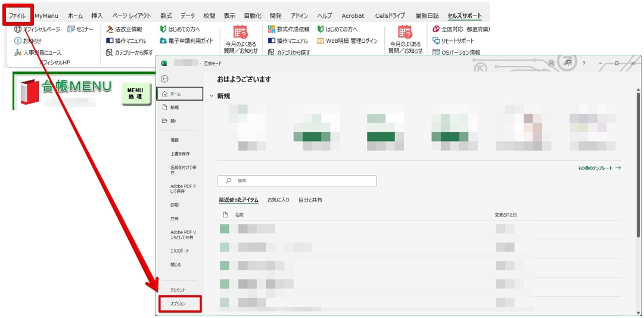Click the MENU 処理 button in 台帳MENU
This screenshot has width=644, height=318.
click(x=136, y=93)
